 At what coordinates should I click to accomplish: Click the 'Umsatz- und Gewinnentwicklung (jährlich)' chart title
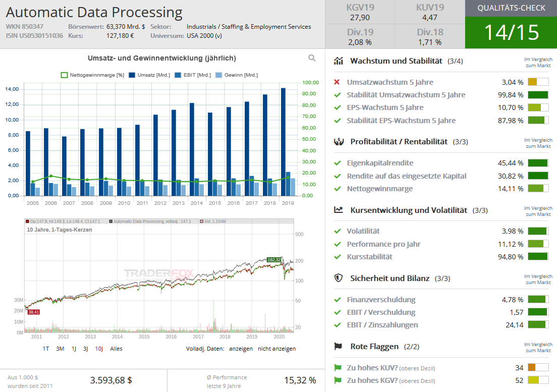(162, 58)
